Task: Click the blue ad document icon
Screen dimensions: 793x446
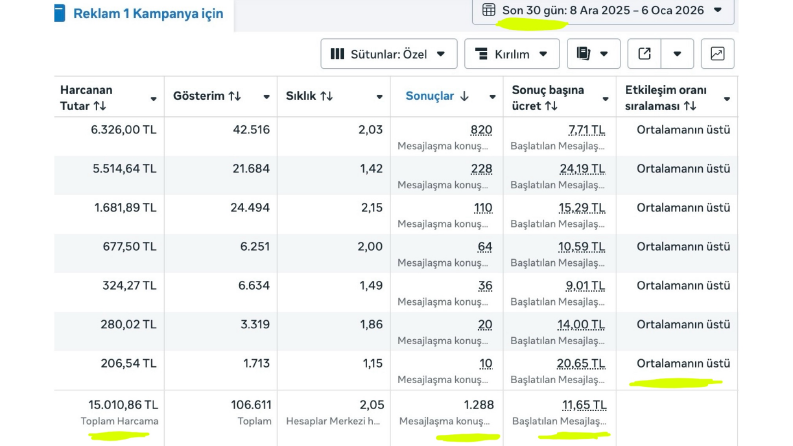Action: pyautogui.click(x=60, y=14)
